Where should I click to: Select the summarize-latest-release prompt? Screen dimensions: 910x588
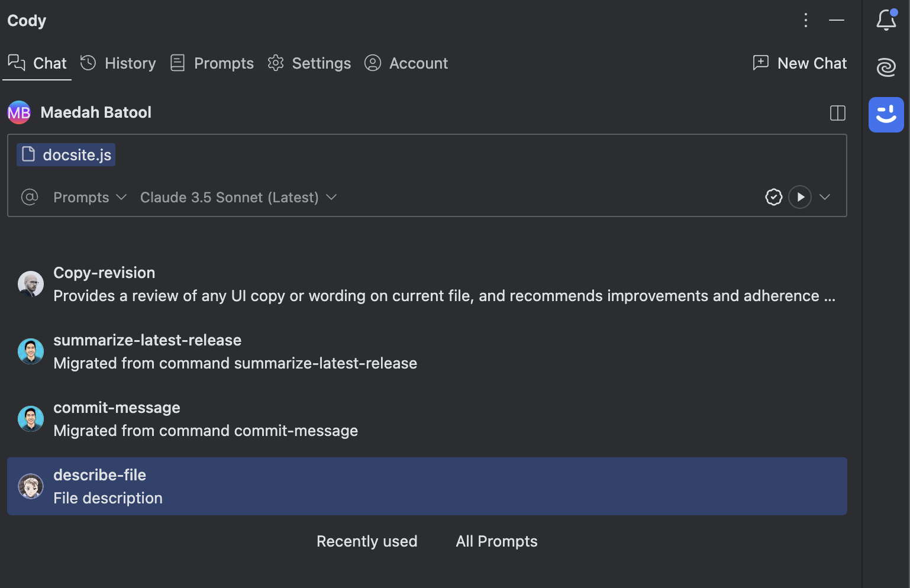point(427,351)
